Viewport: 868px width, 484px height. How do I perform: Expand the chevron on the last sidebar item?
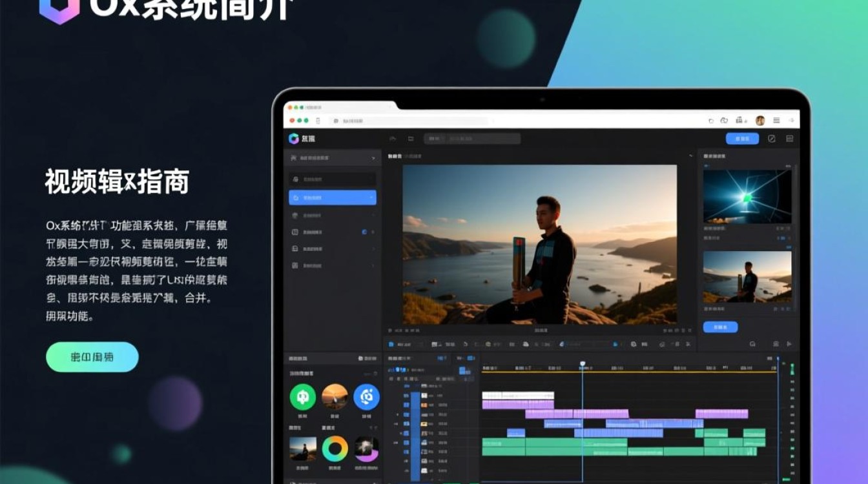point(373,266)
